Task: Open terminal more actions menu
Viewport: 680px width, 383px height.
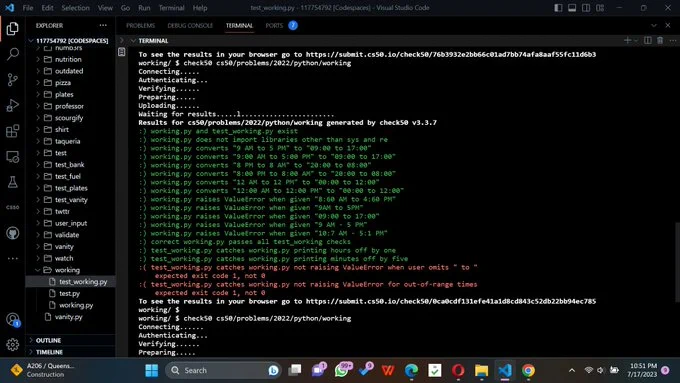Action: (672, 40)
